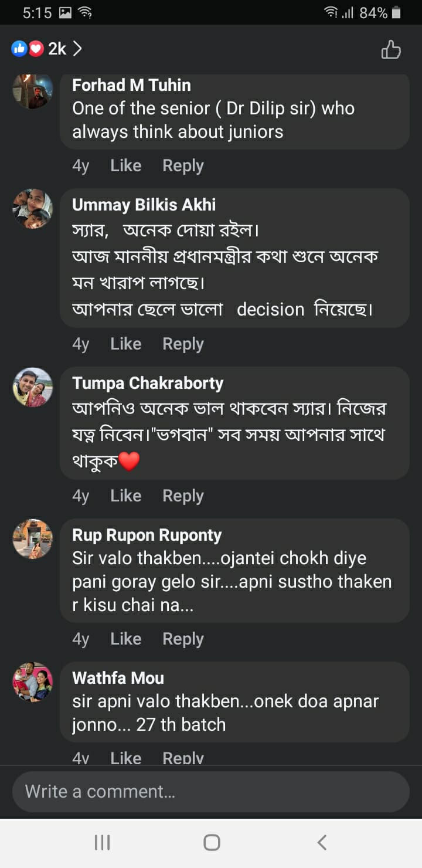This screenshot has height=868, width=422.
Task: Open Forhad M Tuhin's profile picture
Action: (x=33, y=91)
